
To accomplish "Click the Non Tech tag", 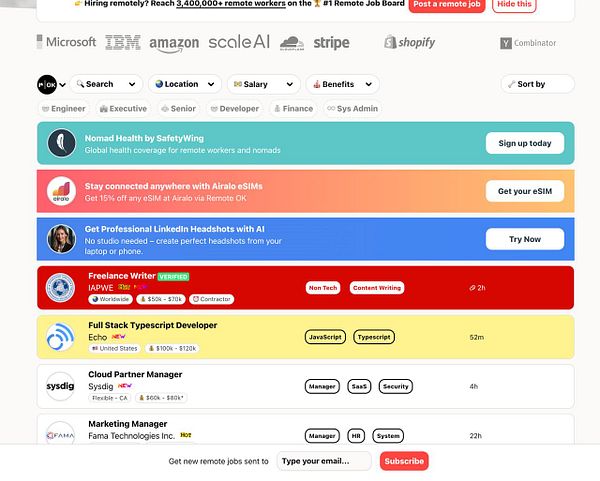I will [323, 288].
